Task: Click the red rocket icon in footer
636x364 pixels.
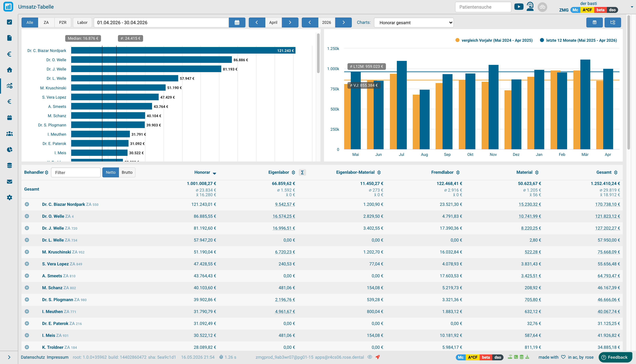Action: pyautogui.click(x=378, y=357)
